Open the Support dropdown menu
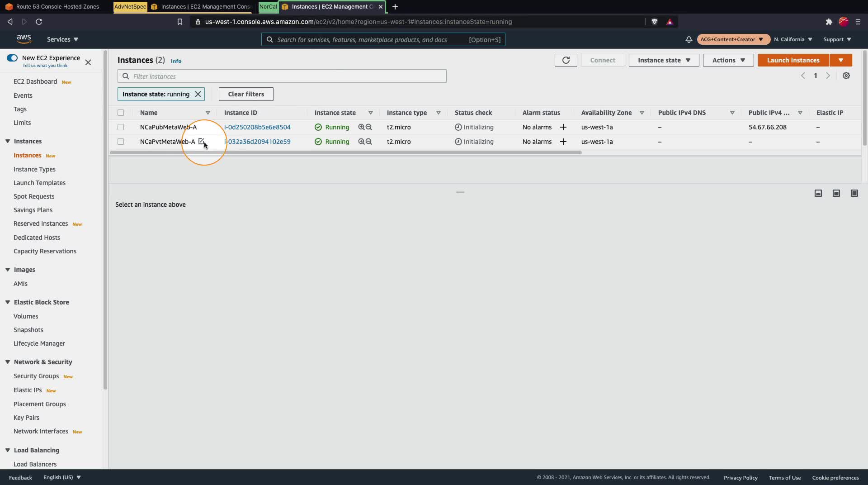868x485 pixels. (837, 39)
